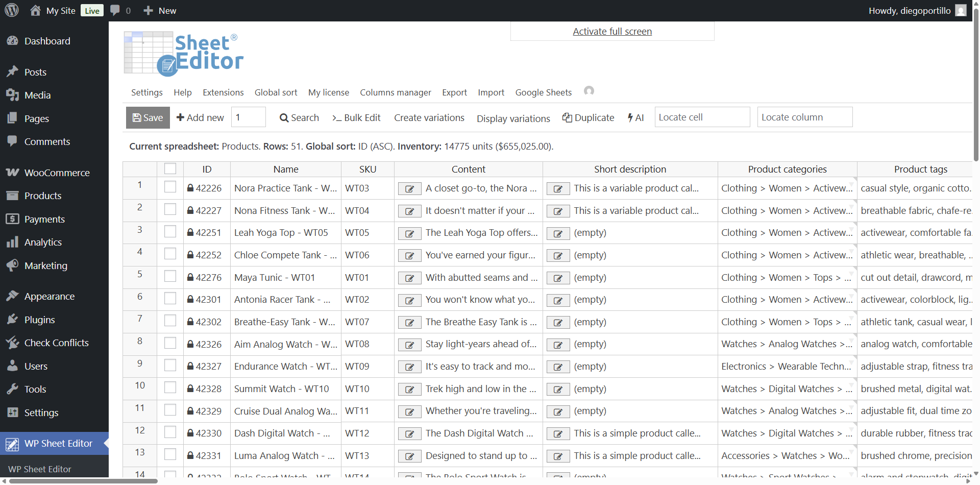Screen dimensions: 980x485
Task: Edit short description of Leah Yoga Top
Action: point(558,234)
